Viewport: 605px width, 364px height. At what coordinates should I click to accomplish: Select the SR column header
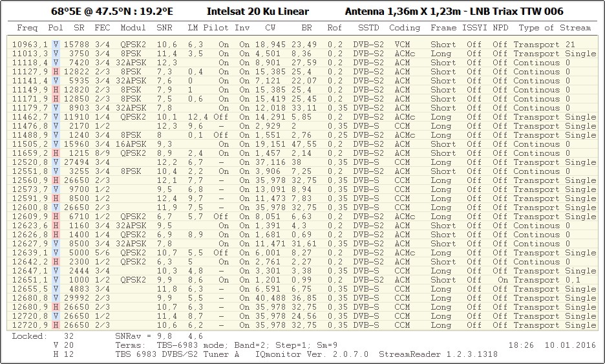(x=79, y=28)
